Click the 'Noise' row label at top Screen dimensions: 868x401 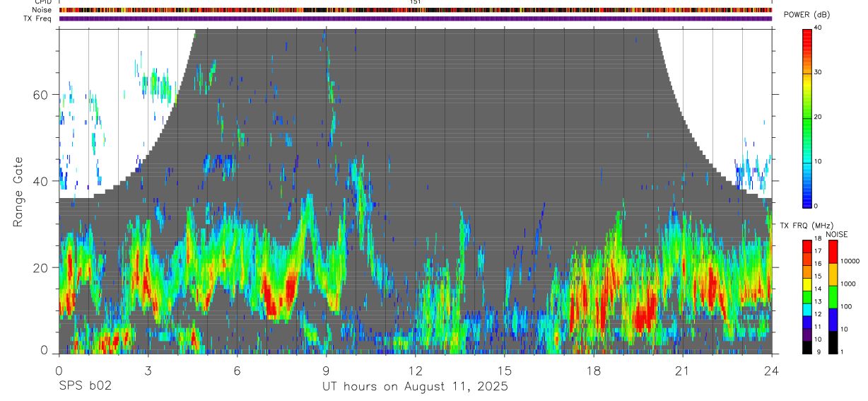pyautogui.click(x=42, y=10)
